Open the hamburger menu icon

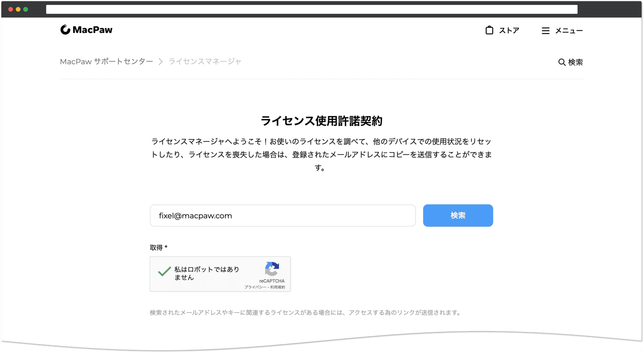coord(546,31)
